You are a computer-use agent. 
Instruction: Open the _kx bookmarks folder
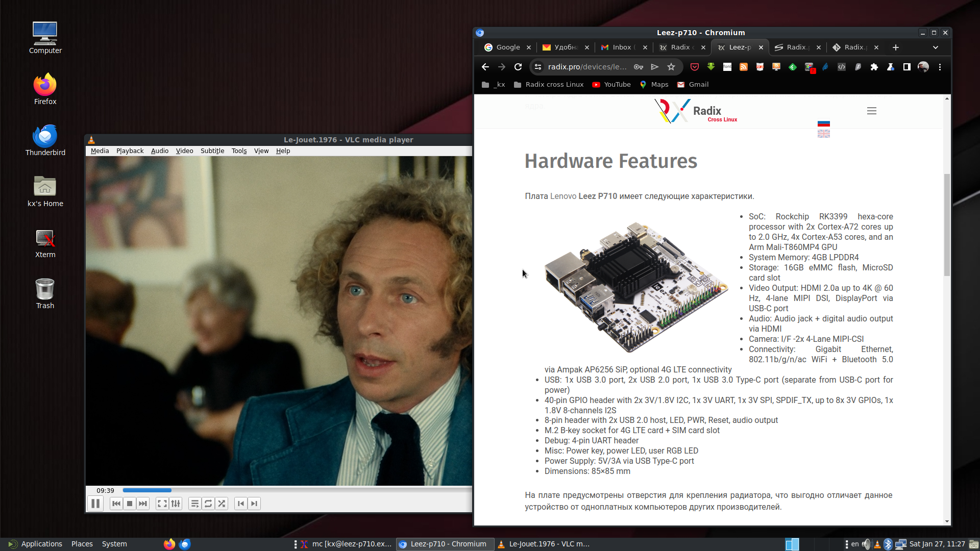pos(494,85)
